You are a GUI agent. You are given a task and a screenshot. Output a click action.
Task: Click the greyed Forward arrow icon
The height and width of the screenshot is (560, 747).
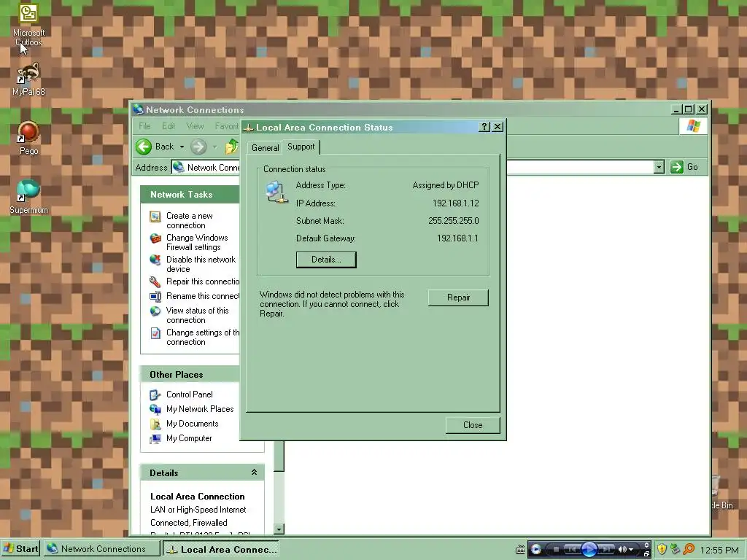pyautogui.click(x=198, y=147)
